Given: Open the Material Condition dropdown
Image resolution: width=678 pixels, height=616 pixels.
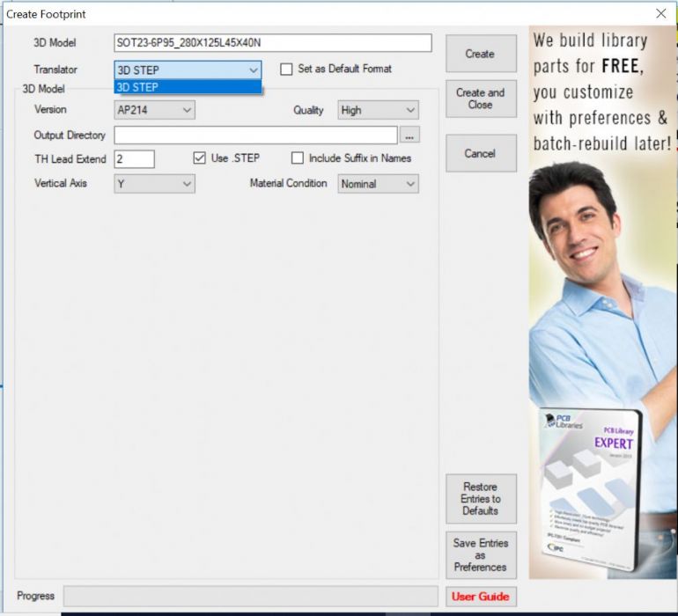Looking at the screenshot, I should (378, 184).
